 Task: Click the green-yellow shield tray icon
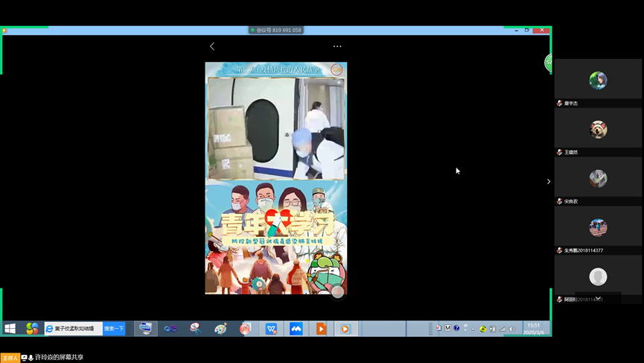click(x=483, y=329)
